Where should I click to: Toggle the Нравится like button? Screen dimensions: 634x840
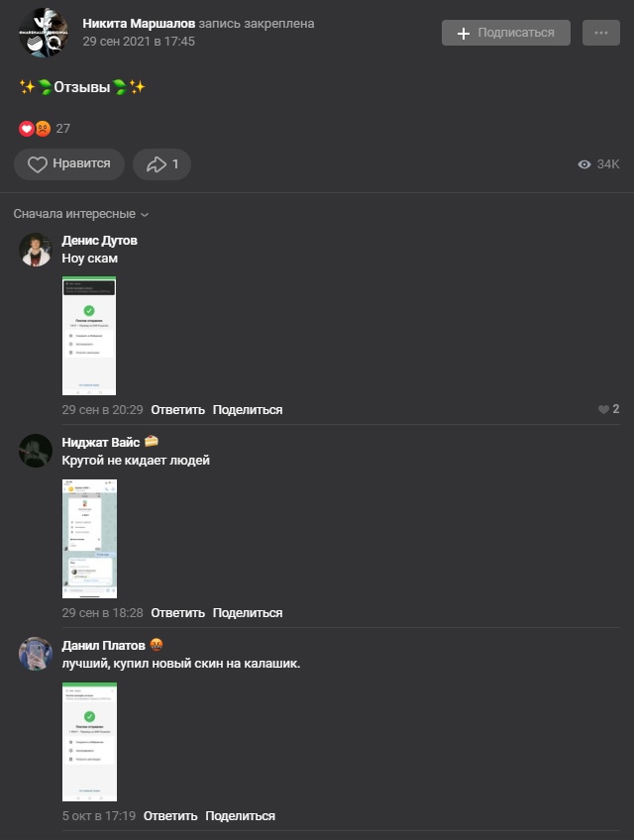(x=69, y=163)
